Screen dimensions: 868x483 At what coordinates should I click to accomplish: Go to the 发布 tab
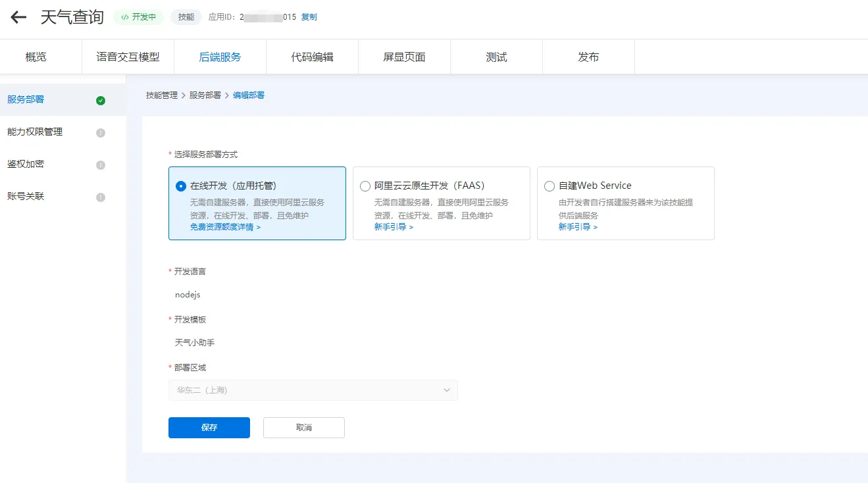(589, 57)
